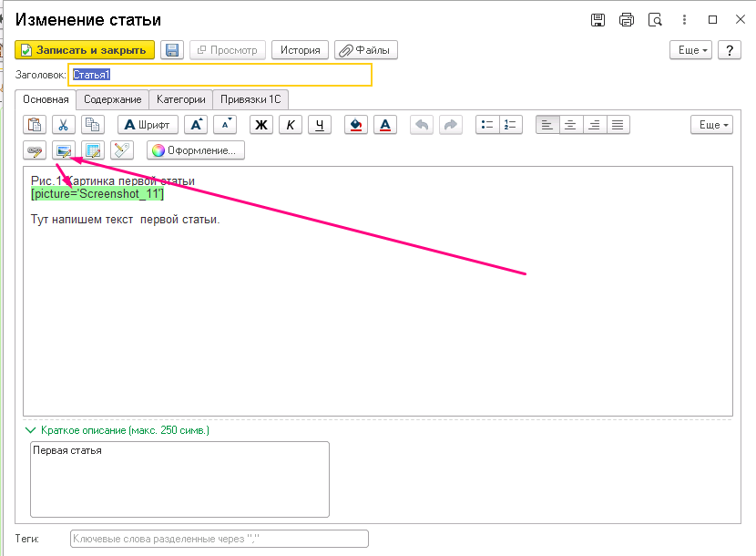This screenshot has height=556, width=756.
Task: Click the [picture='Screenshot_11'] tag text
Action: [97, 193]
